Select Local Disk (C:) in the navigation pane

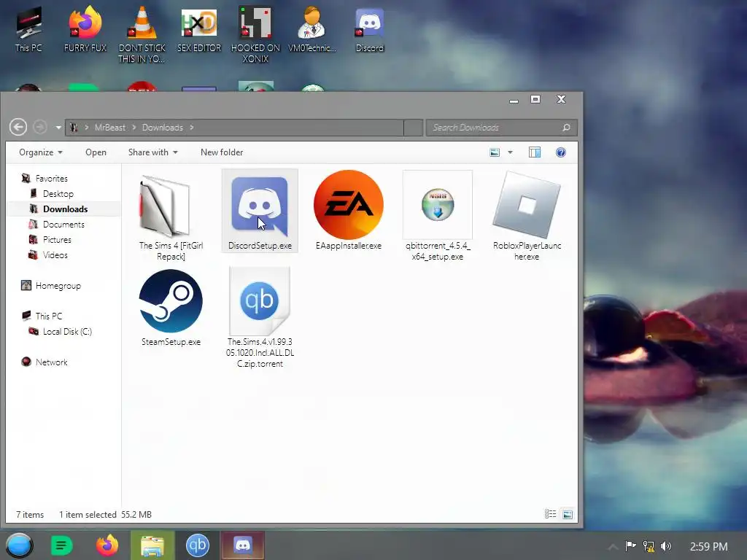[x=67, y=332]
